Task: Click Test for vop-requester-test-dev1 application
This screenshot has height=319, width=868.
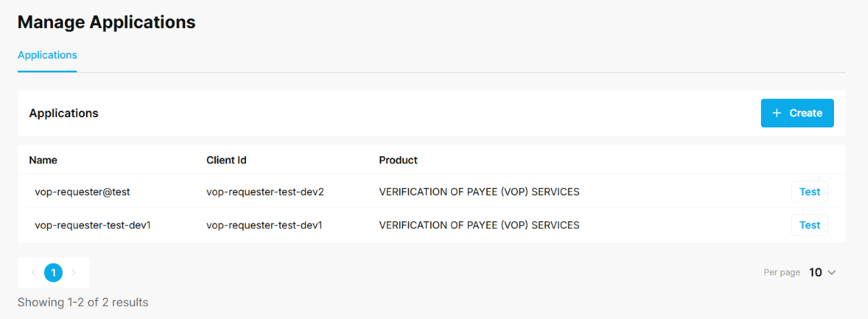Action: [809, 225]
